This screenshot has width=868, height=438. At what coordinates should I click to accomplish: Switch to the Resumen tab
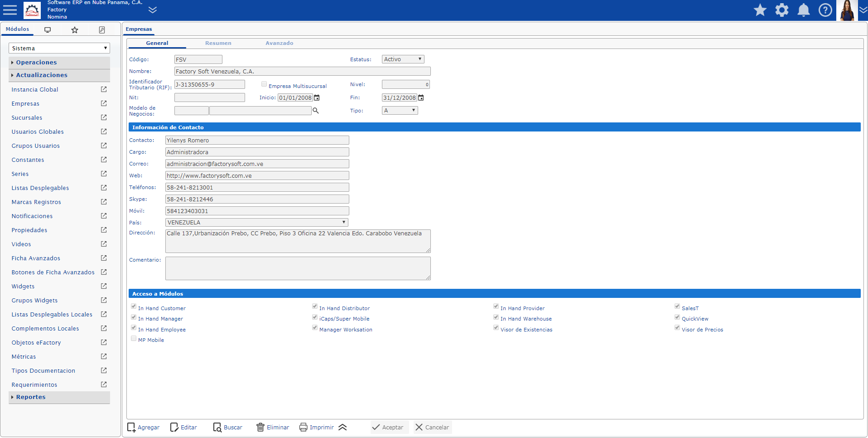click(x=218, y=43)
